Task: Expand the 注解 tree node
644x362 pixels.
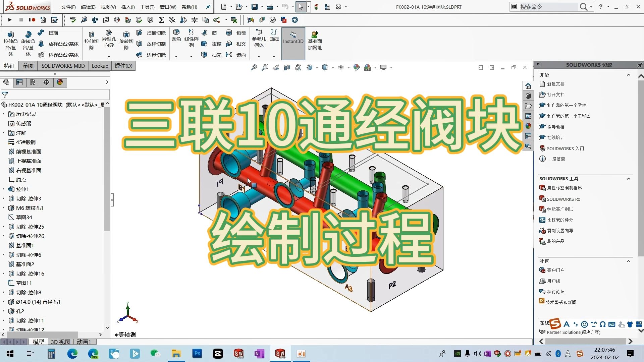Action: [3, 133]
